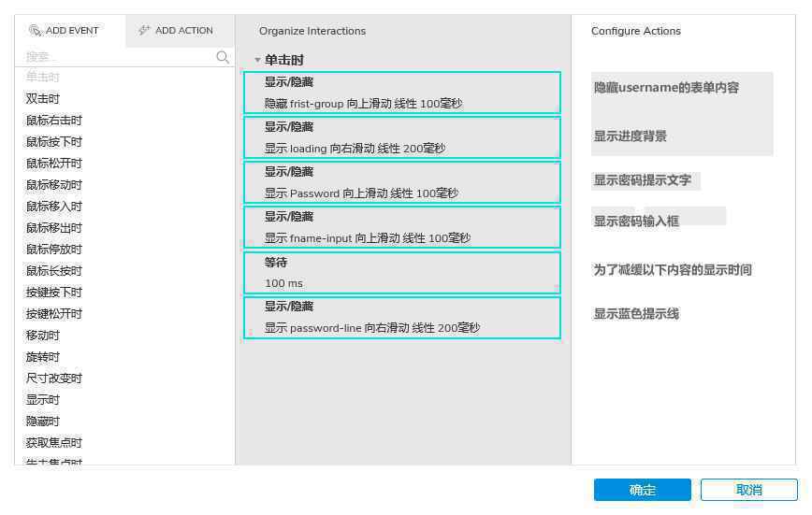Click the Organize Interactions header
The height and width of the screenshot is (515, 812).
(312, 31)
